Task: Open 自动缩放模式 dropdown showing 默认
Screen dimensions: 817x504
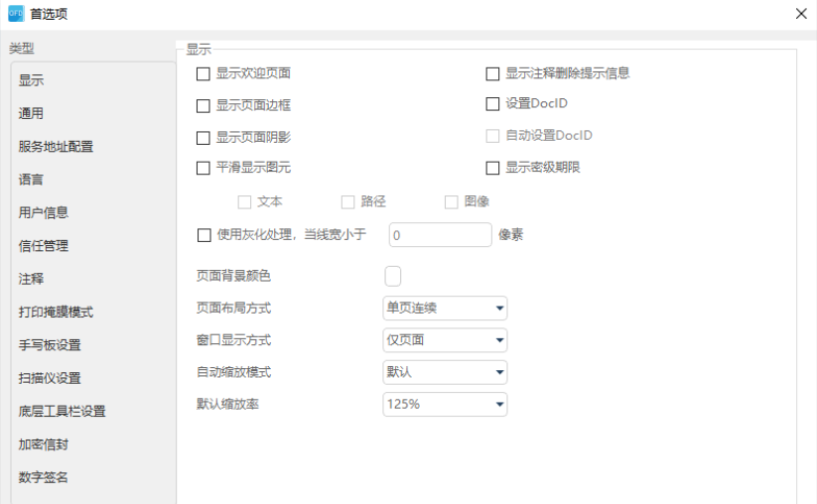Action: [x=445, y=372]
